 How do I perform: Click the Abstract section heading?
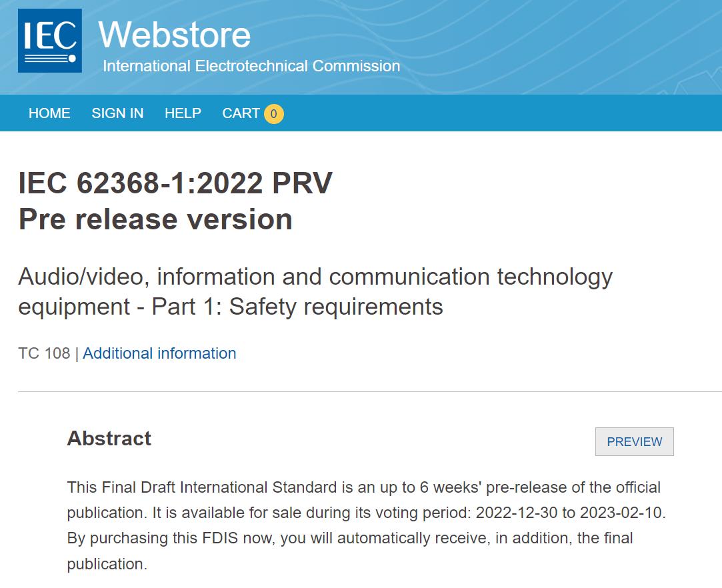(109, 439)
